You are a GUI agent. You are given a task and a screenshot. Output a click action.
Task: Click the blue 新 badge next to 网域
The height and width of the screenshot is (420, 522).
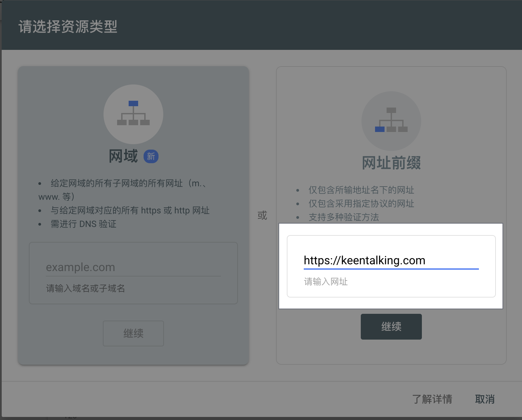(151, 156)
